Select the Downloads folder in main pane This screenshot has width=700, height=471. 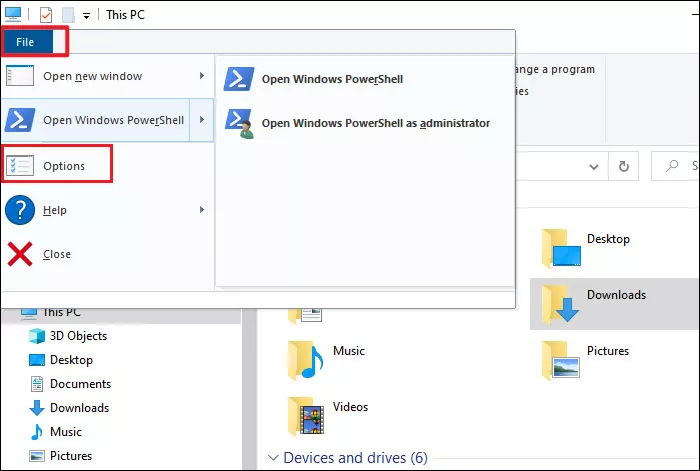click(615, 304)
